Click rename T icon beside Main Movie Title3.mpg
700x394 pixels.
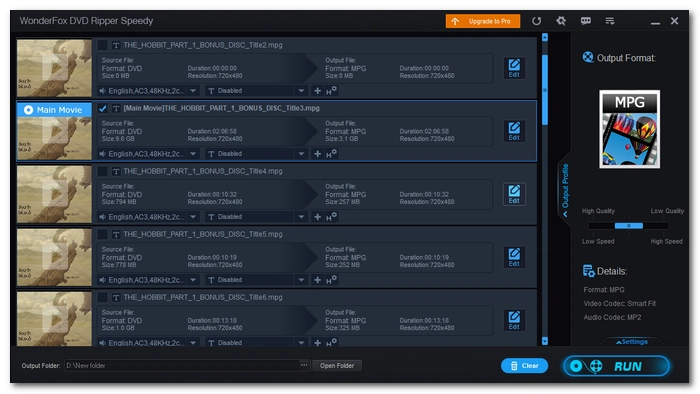(x=116, y=108)
